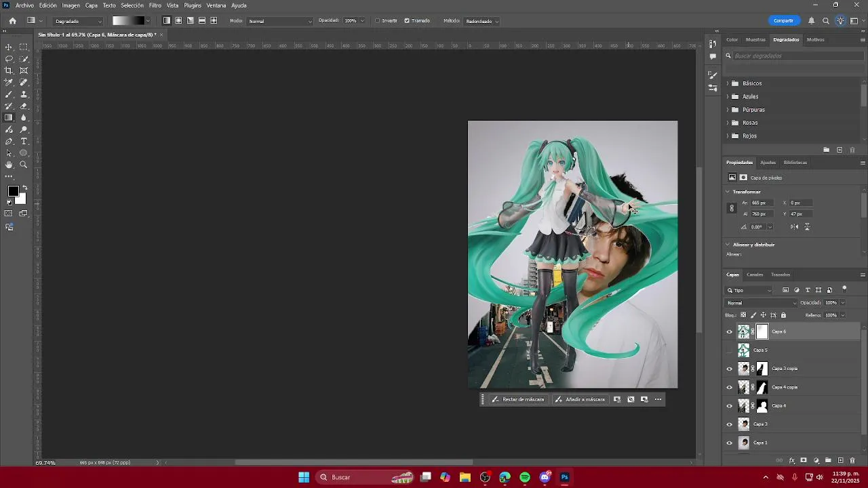Open the Método Redondeado dropdown
The image size is (868, 488).
tap(481, 21)
